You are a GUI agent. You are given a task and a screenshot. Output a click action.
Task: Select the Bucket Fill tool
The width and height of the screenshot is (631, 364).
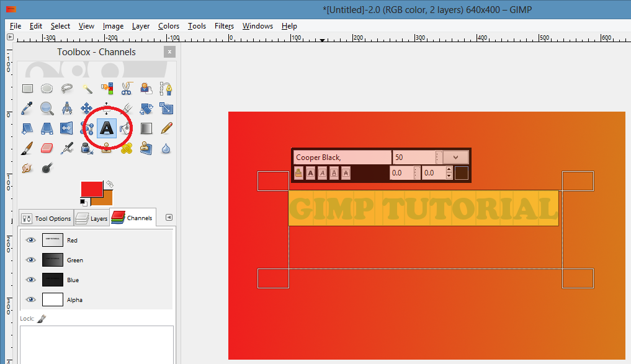tap(126, 128)
